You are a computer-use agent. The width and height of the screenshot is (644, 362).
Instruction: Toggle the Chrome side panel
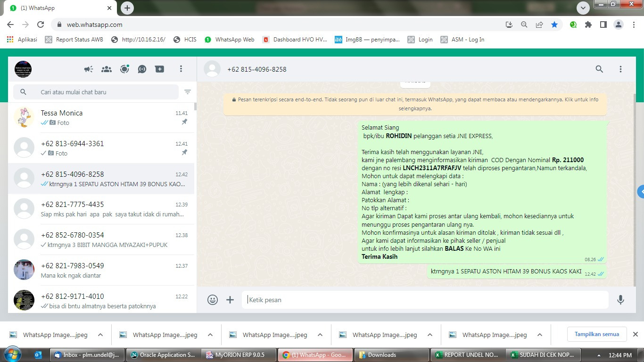point(603,25)
